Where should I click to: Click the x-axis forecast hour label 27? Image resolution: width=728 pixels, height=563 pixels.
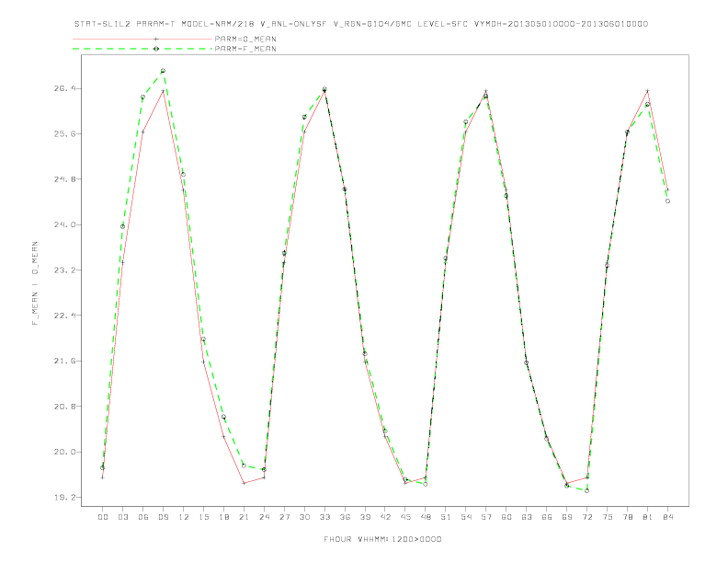point(284,517)
